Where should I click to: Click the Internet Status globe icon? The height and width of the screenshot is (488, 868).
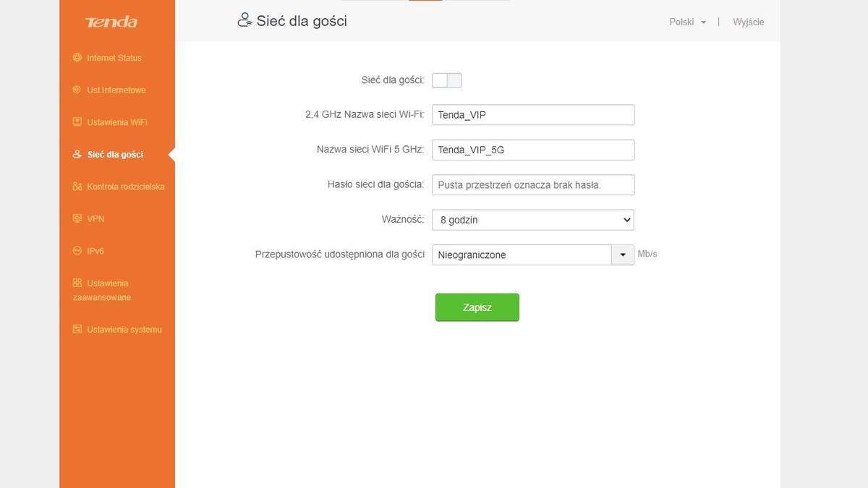coord(77,58)
